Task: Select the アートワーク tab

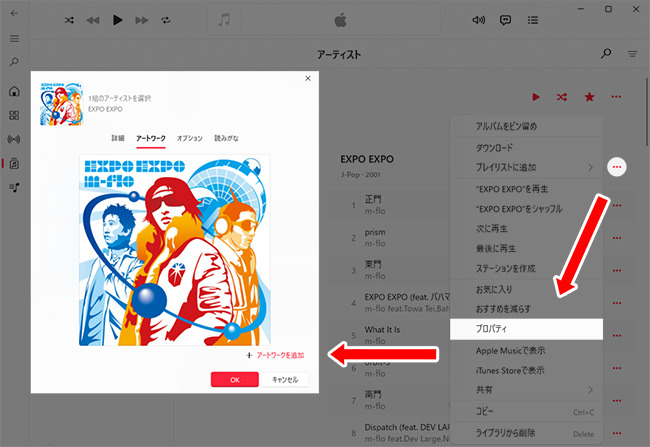Action: 151,138
